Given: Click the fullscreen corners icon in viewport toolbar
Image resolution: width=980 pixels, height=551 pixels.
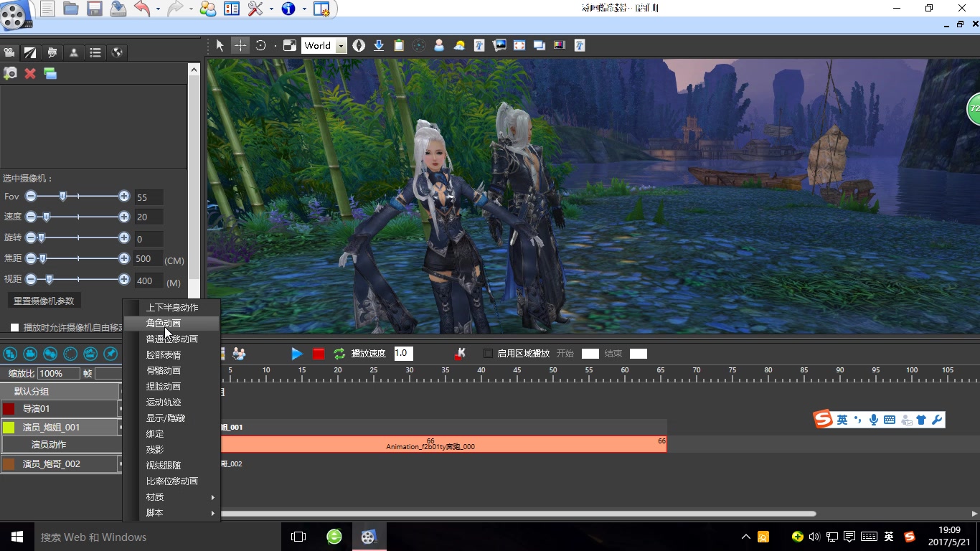Looking at the screenshot, I should (x=519, y=45).
